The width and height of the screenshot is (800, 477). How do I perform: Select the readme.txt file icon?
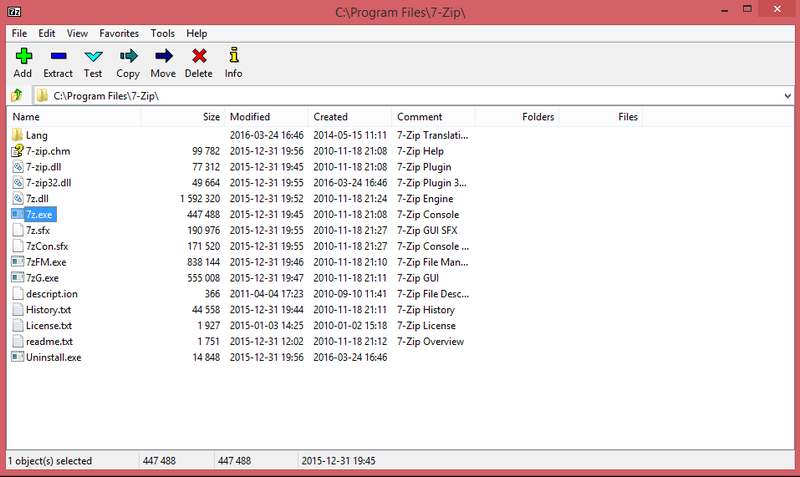(17, 341)
